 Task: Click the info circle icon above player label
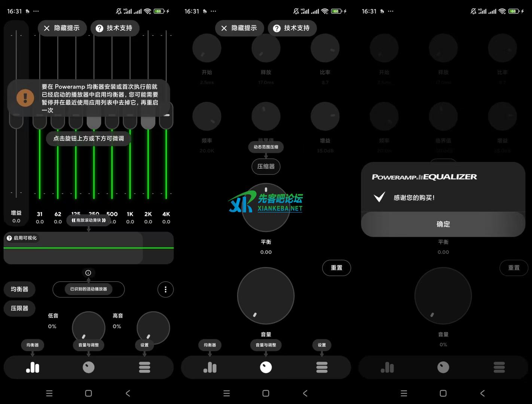(88, 273)
